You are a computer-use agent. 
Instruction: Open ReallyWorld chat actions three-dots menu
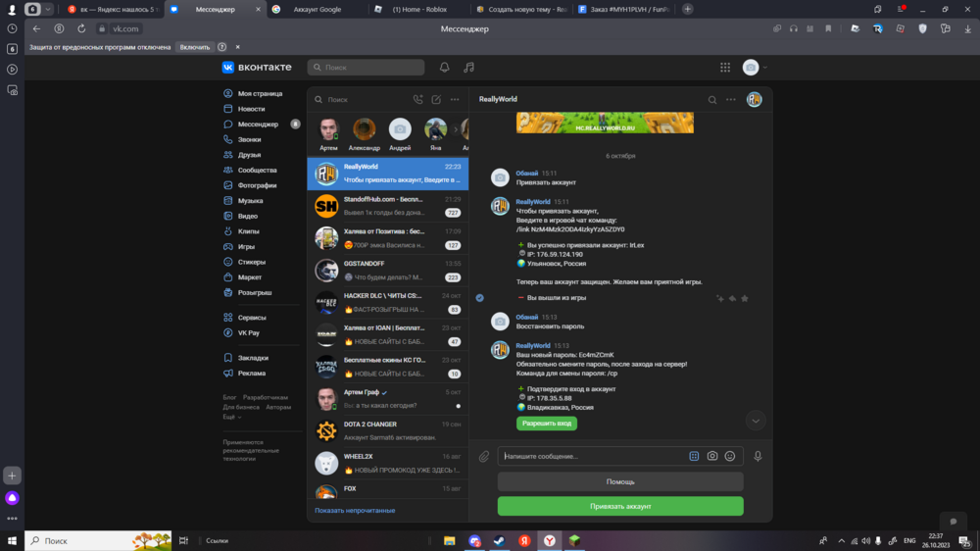(x=731, y=99)
